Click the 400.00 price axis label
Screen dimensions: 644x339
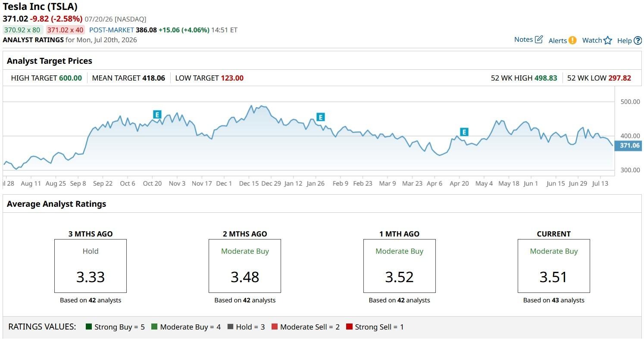(630, 136)
